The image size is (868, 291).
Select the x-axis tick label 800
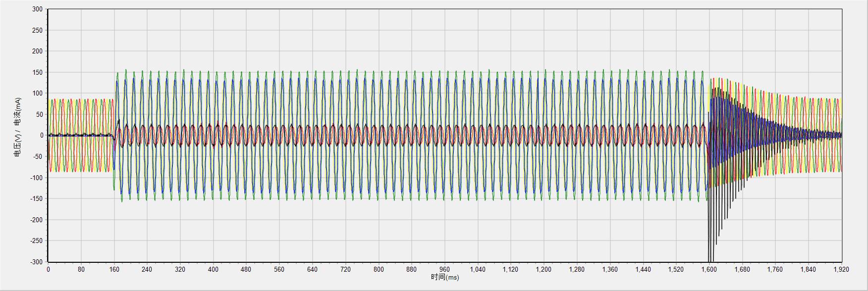point(379,270)
